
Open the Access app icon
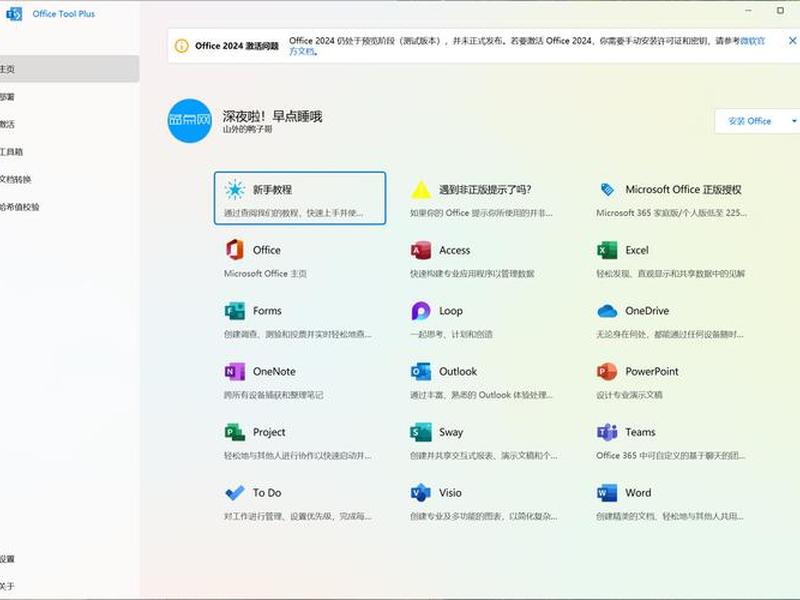point(421,250)
